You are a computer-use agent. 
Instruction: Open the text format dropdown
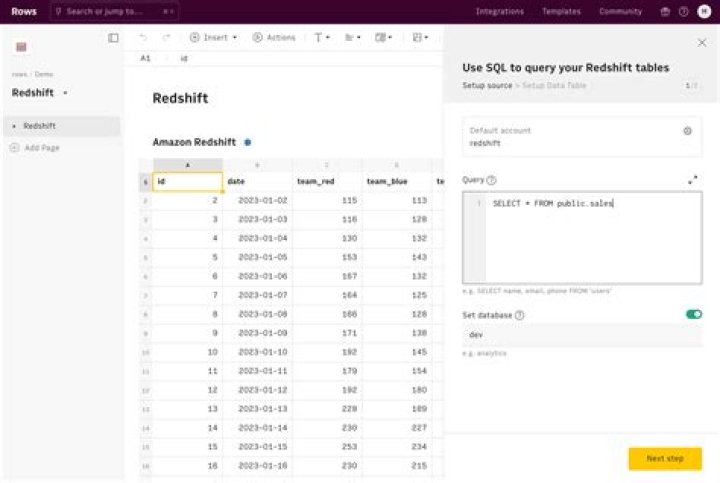(x=322, y=38)
